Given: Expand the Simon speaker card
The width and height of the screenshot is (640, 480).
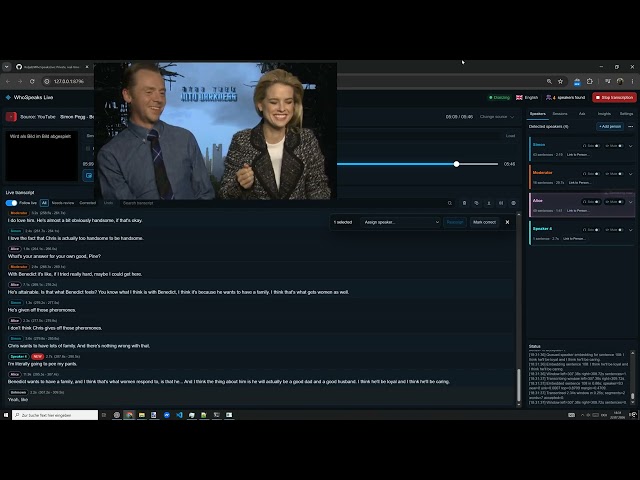Looking at the screenshot, I should point(631,146).
